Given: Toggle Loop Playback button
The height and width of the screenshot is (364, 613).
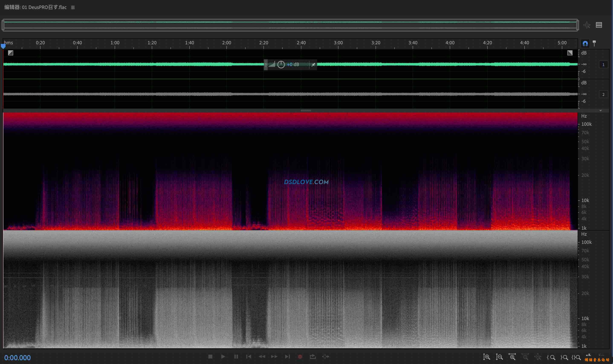Looking at the screenshot, I should coord(313,356).
